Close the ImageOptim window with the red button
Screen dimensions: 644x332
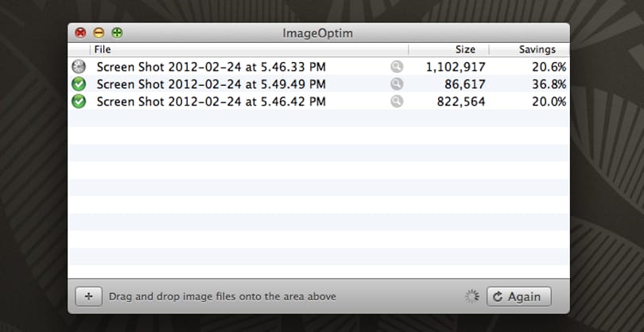tap(80, 33)
